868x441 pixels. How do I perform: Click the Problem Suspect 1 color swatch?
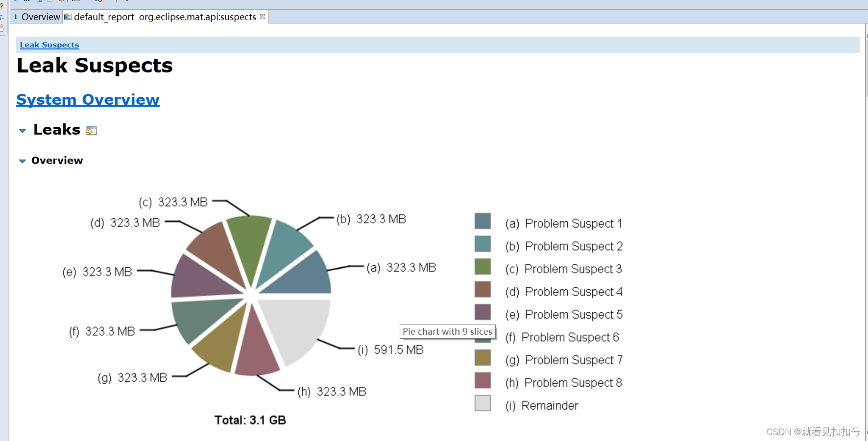tap(482, 221)
